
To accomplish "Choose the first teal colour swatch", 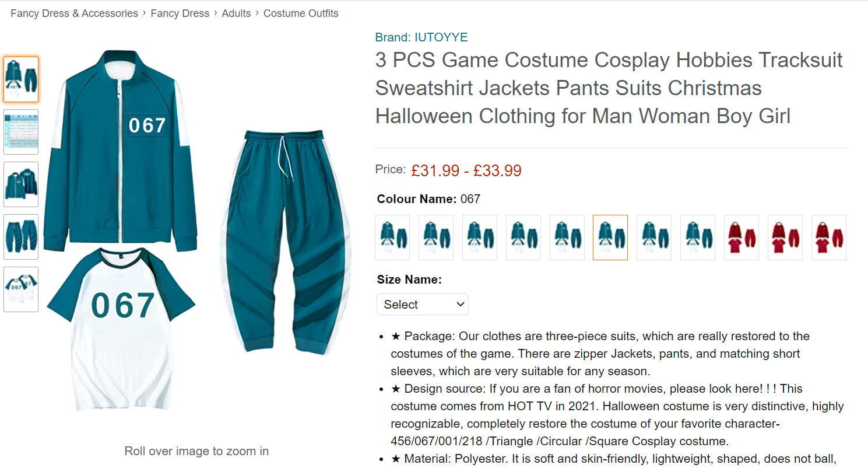I will click(392, 238).
